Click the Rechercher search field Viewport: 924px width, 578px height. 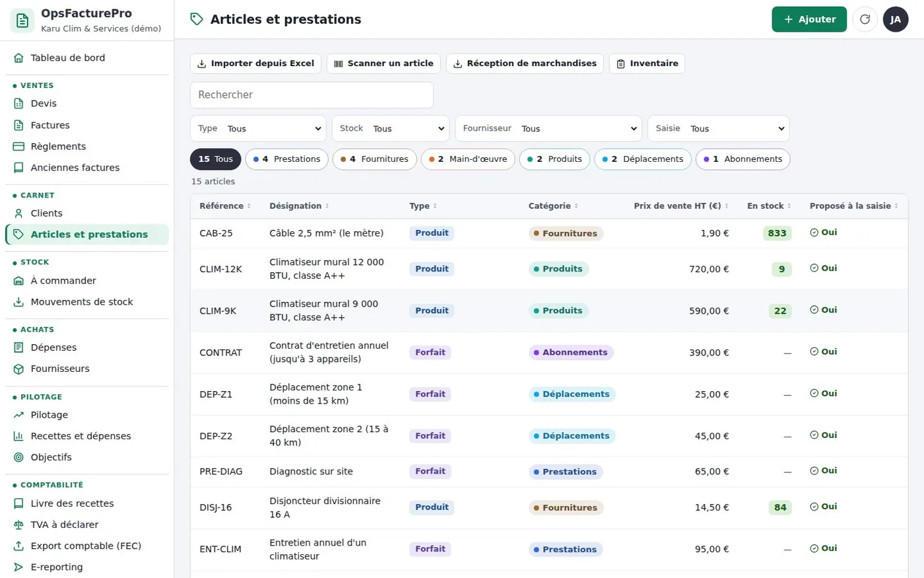click(312, 95)
